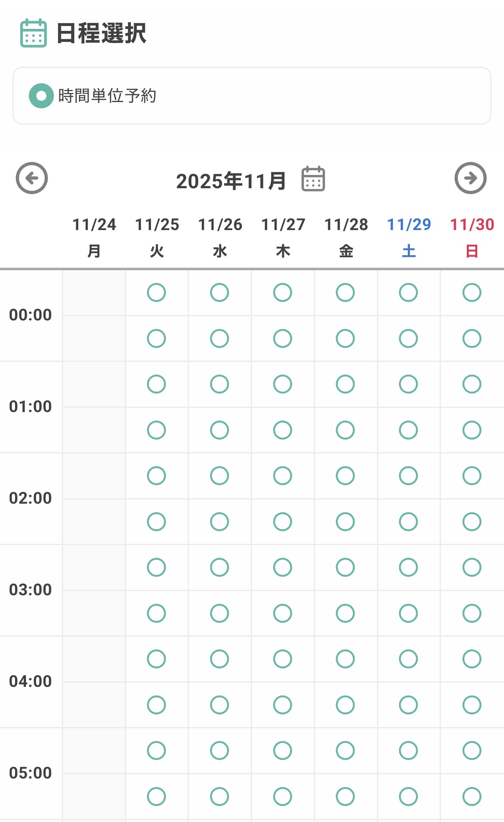Choose first 05:00 slot on 11/27

283,750
